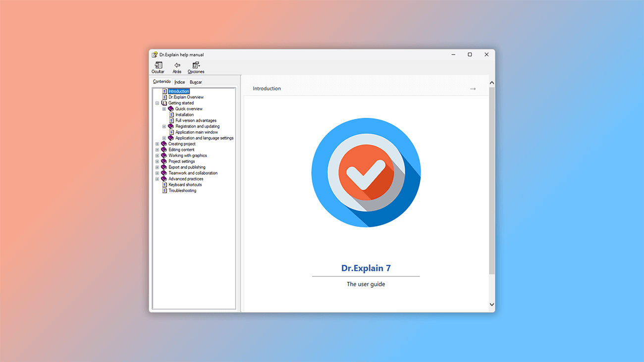Expand the Editing content node

[157, 150]
